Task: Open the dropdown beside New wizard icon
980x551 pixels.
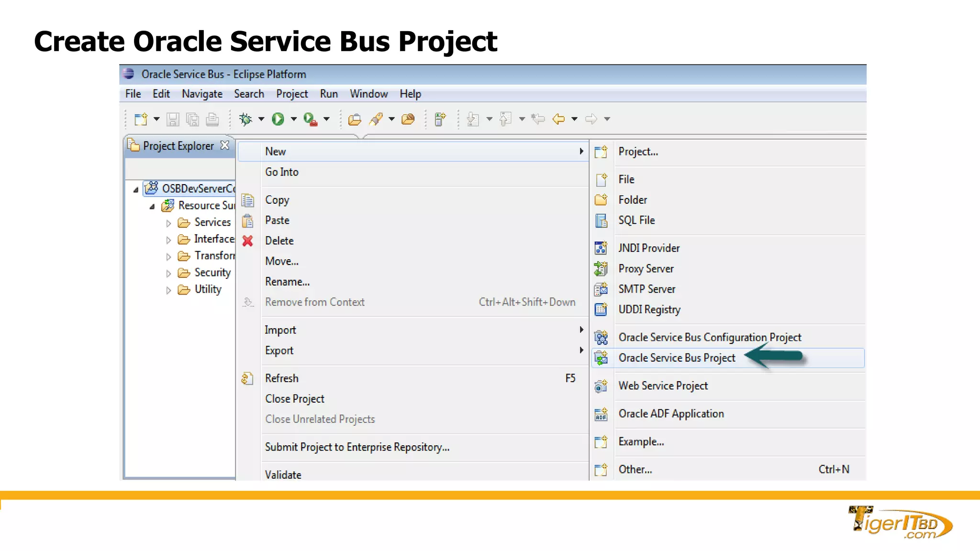Action: (156, 119)
